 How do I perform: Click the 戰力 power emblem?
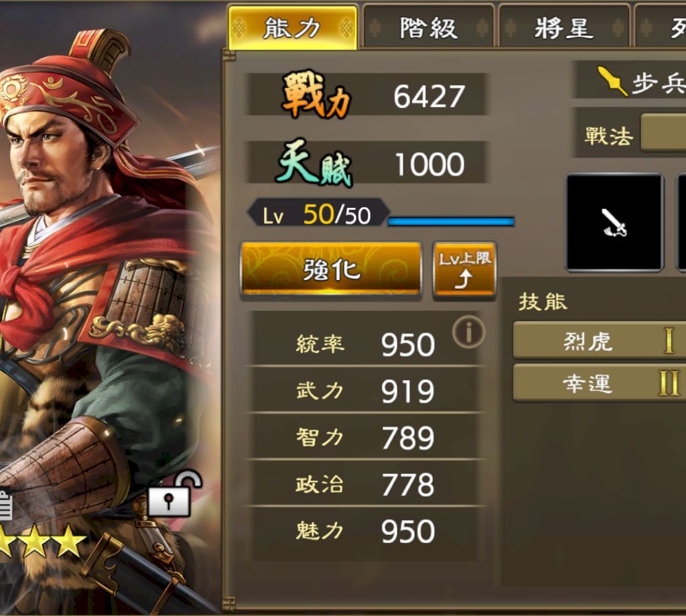[x=316, y=94]
